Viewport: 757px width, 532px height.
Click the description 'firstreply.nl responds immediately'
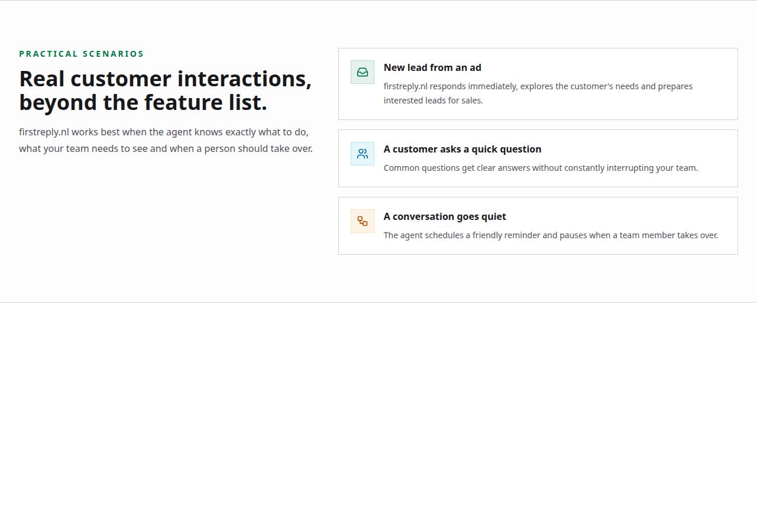pos(538,93)
